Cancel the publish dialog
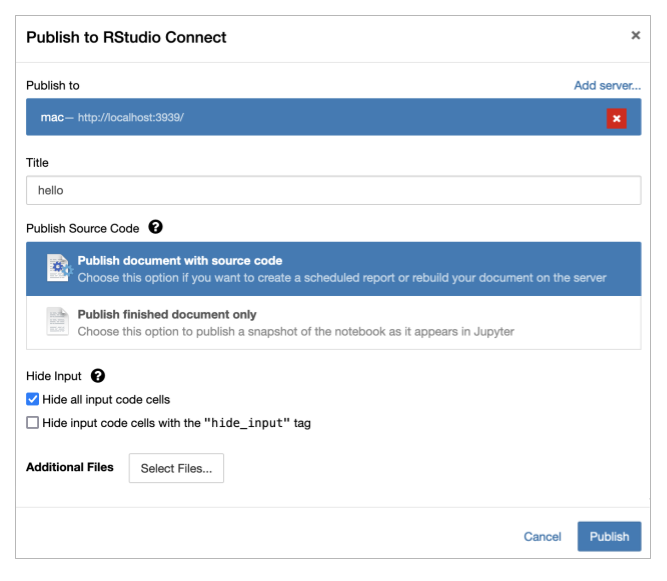The height and width of the screenshot is (581, 667). (x=542, y=536)
